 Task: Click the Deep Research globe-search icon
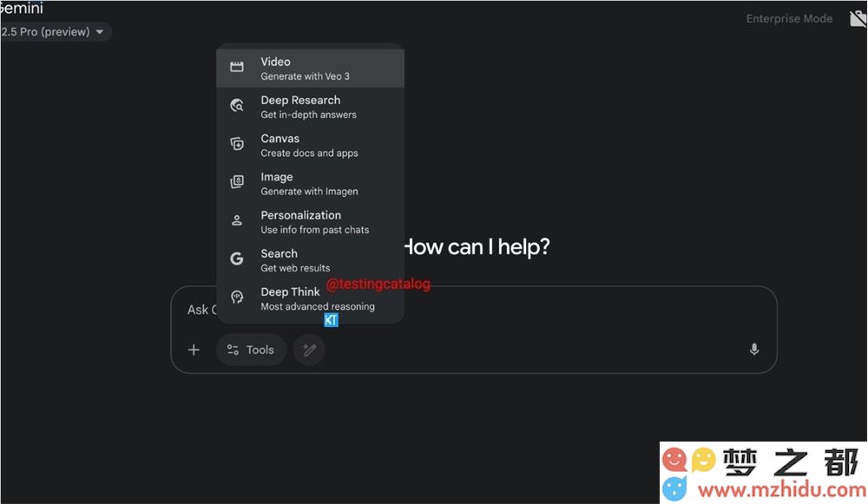tap(237, 105)
